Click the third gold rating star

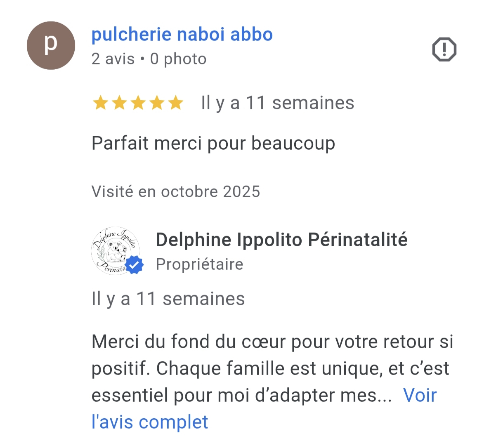[138, 103]
